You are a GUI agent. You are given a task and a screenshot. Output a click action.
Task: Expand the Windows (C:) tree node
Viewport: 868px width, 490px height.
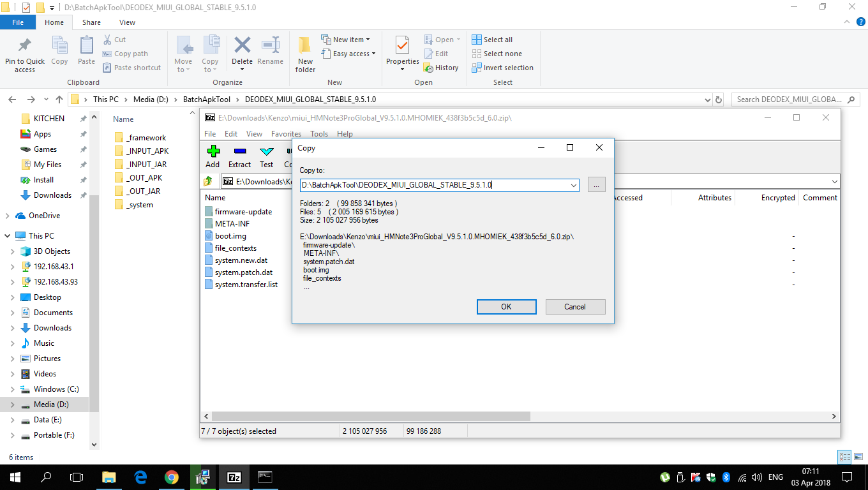pyautogui.click(x=13, y=389)
